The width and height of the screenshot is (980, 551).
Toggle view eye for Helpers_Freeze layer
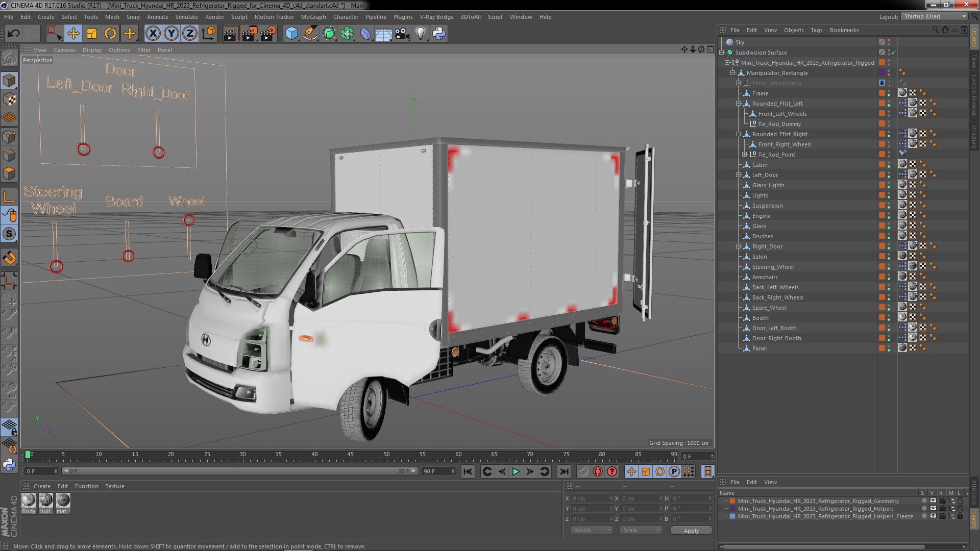(933, 516)
